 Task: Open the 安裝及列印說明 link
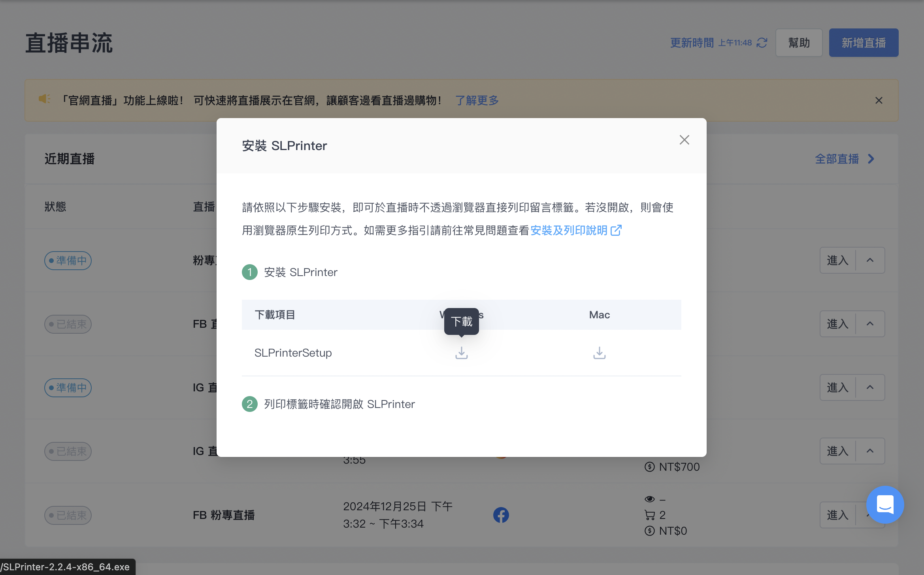[x=576, y=230]
